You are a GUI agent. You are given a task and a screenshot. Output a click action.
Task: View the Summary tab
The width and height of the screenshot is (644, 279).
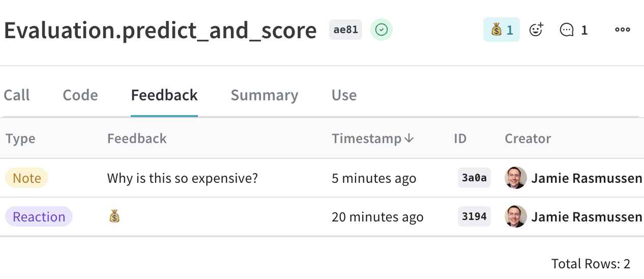(265, 95)
